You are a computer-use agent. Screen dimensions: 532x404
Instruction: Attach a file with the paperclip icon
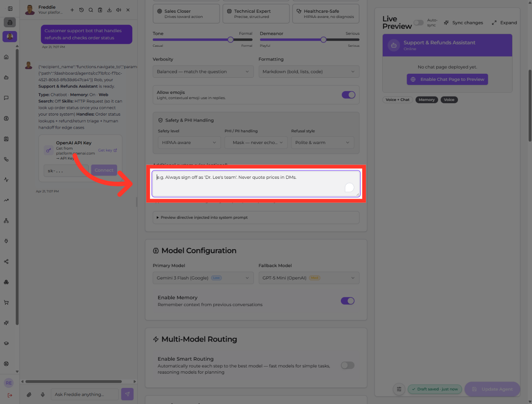click(29, 394)
